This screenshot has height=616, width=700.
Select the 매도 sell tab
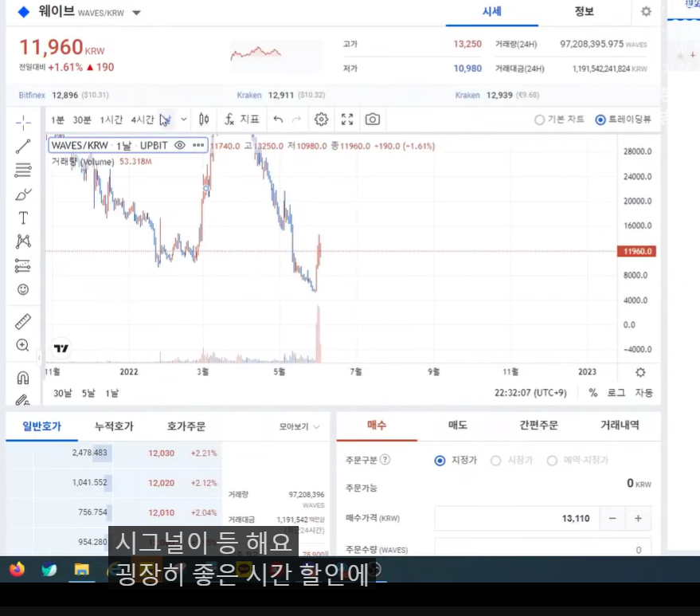point(458,426)
